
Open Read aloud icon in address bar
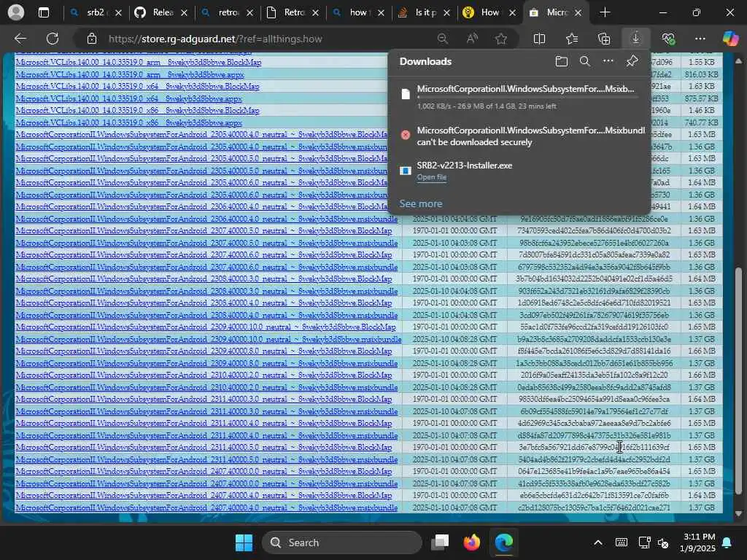[x=472, y=39]
